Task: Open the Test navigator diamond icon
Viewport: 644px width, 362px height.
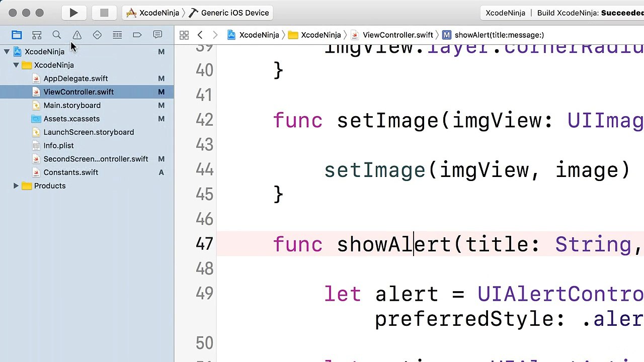Action: click(x=97, y=35)
